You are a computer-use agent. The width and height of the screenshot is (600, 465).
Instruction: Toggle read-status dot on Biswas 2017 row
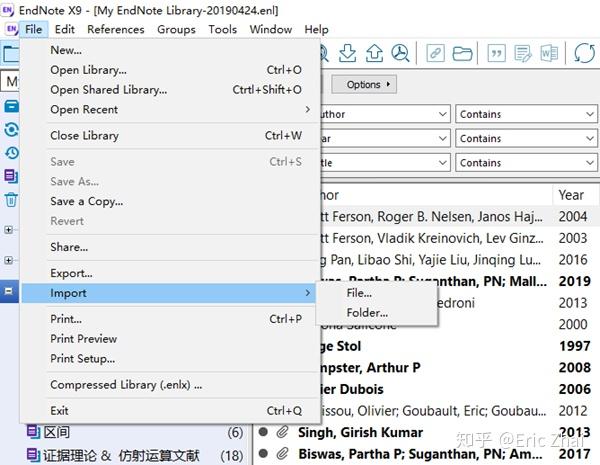point(263,454)
